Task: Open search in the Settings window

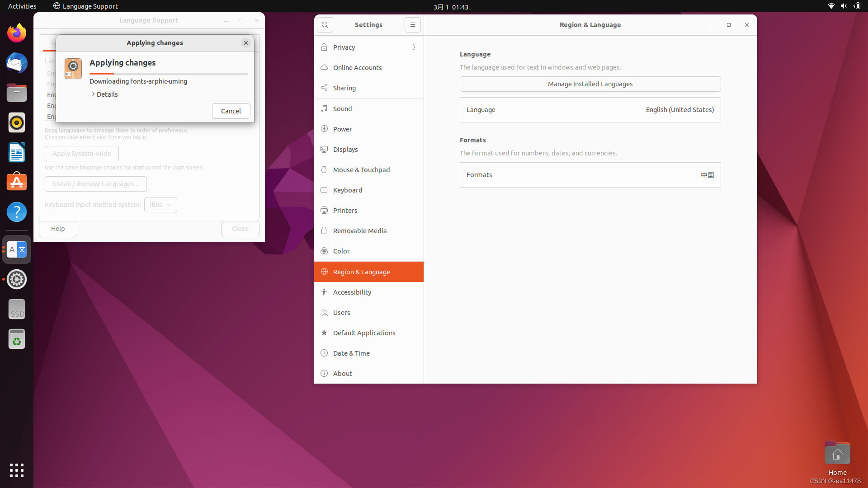Action: click(x=325, y=25)
